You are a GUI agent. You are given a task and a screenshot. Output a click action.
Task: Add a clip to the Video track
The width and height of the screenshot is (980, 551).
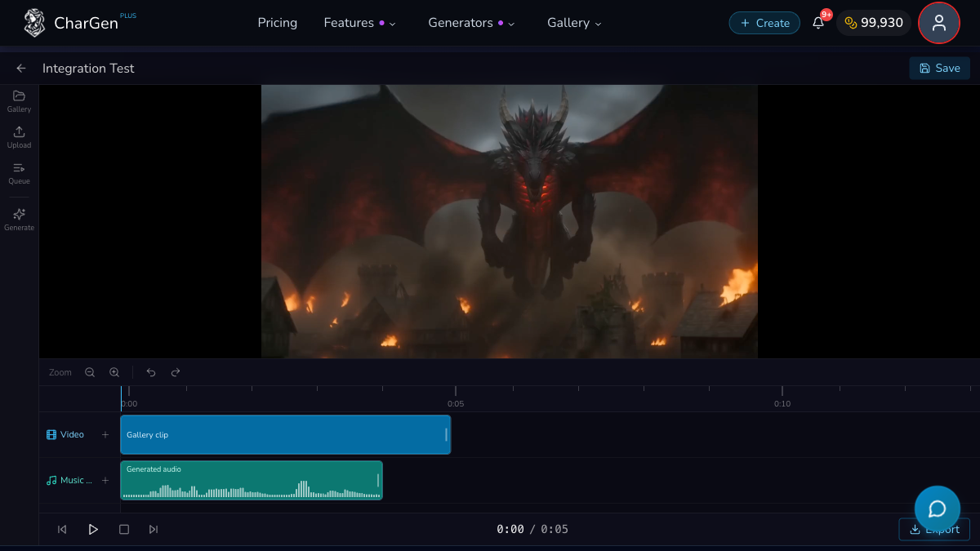click(x=105, y=434)
